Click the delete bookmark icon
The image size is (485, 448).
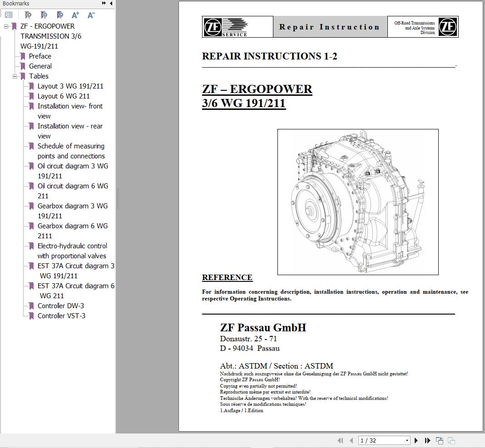(28, 15)
